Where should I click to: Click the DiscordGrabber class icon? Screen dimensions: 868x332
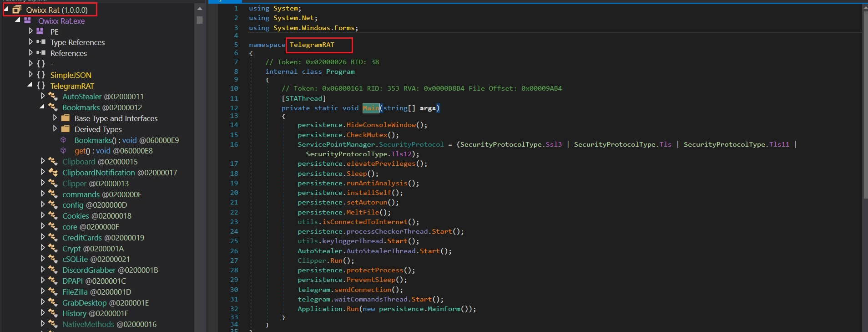[53, 270]
